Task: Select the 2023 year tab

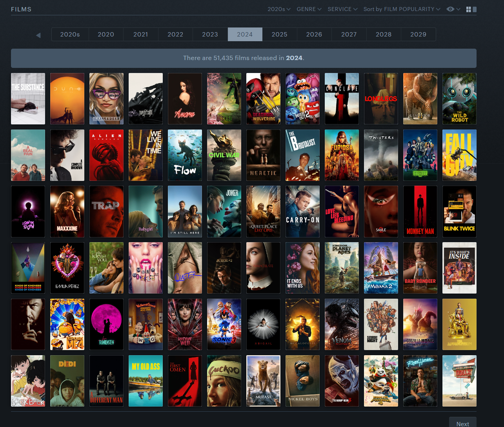Action: [210, 35]
